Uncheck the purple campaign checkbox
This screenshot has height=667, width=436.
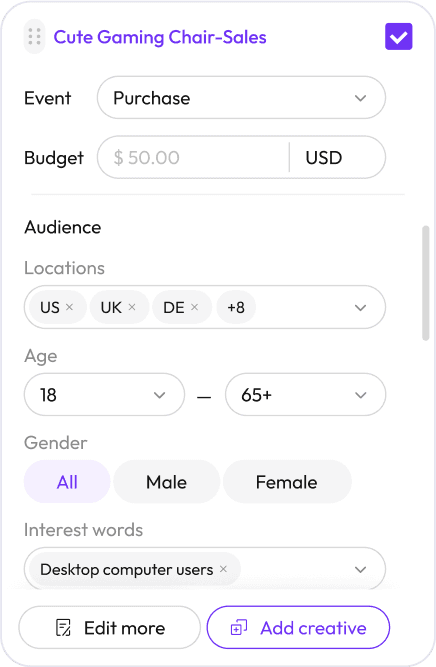(x=399, y=37)
